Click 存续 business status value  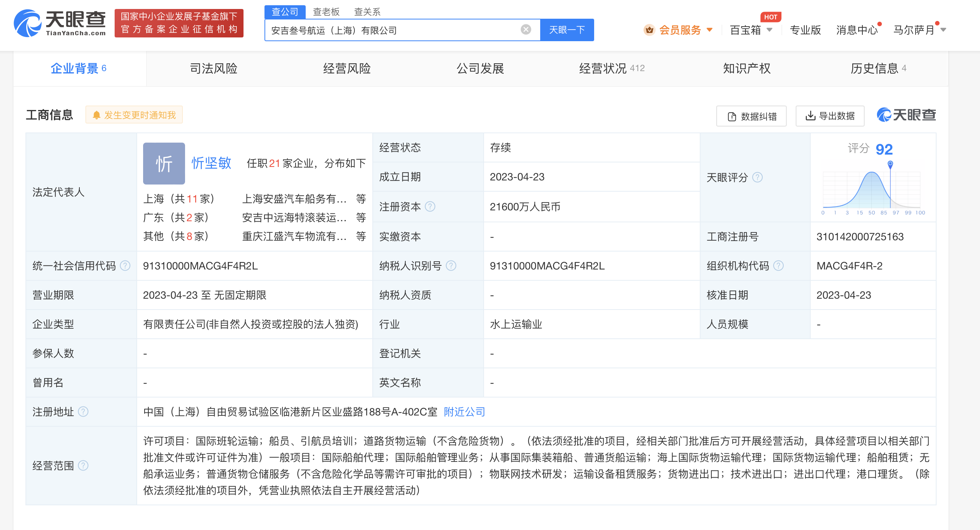click(x=500, y=147)
